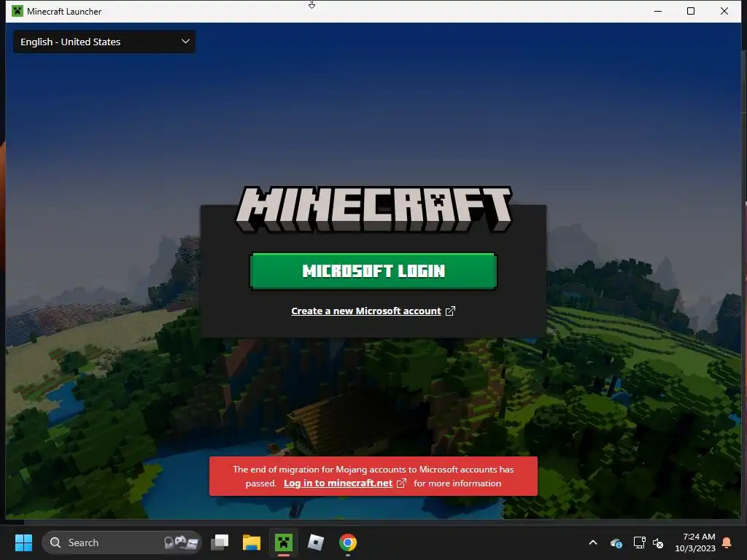Open Task View from the taskbar

coord(220,542)
